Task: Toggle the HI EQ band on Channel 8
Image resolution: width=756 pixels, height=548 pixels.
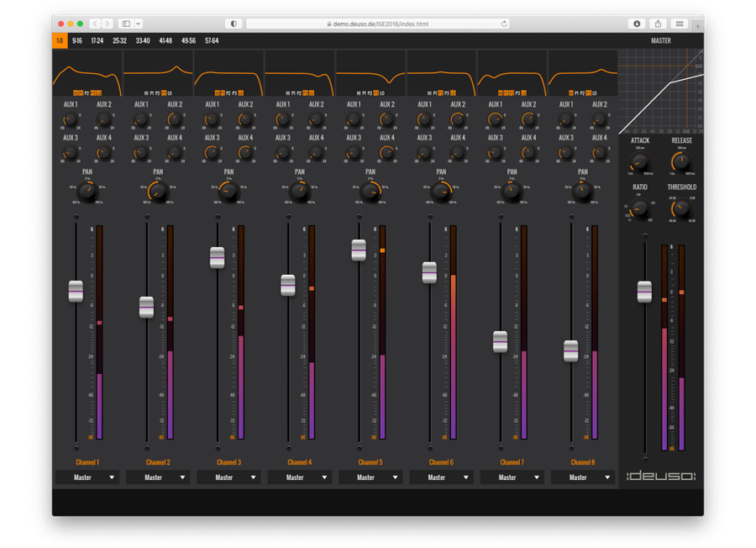Action: 571,93
